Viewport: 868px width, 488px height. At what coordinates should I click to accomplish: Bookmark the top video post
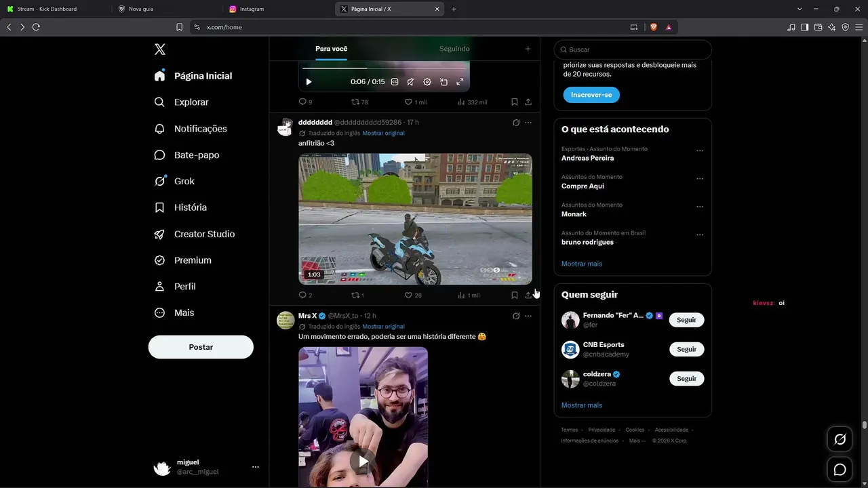point(515,102)
